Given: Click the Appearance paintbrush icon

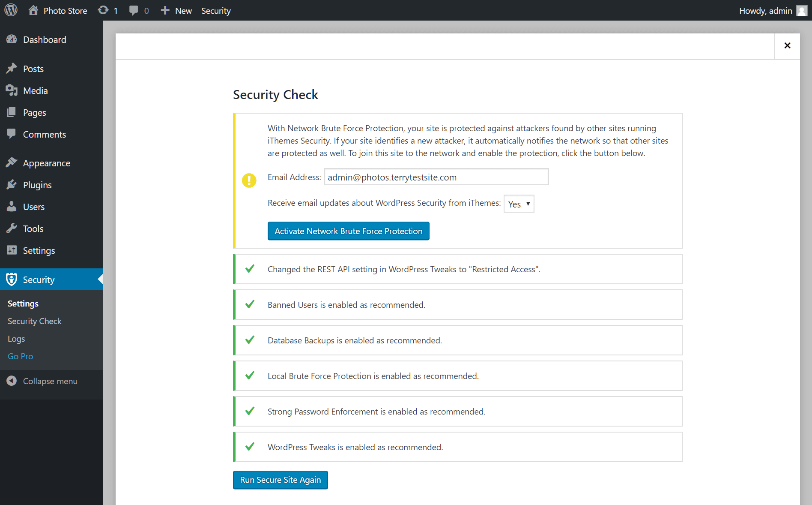Looking at the screenshot, I should [x=12, y=163].
